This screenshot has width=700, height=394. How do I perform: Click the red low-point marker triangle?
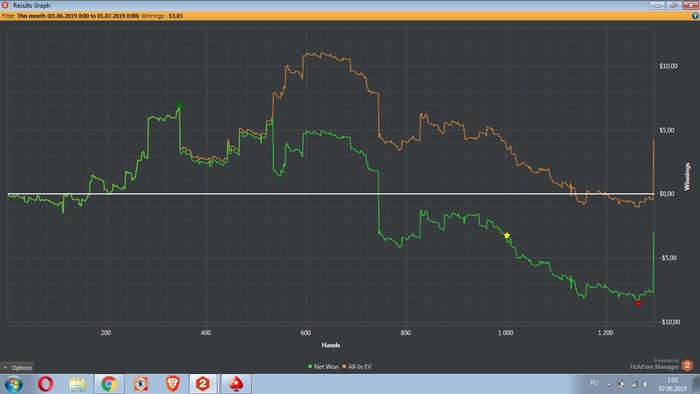click(x=638, y=304)
